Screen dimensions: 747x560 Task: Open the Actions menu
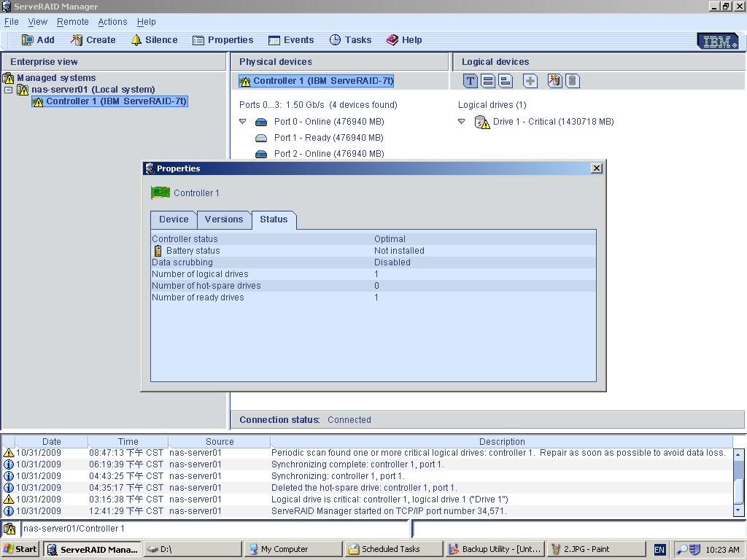point(112,22)
